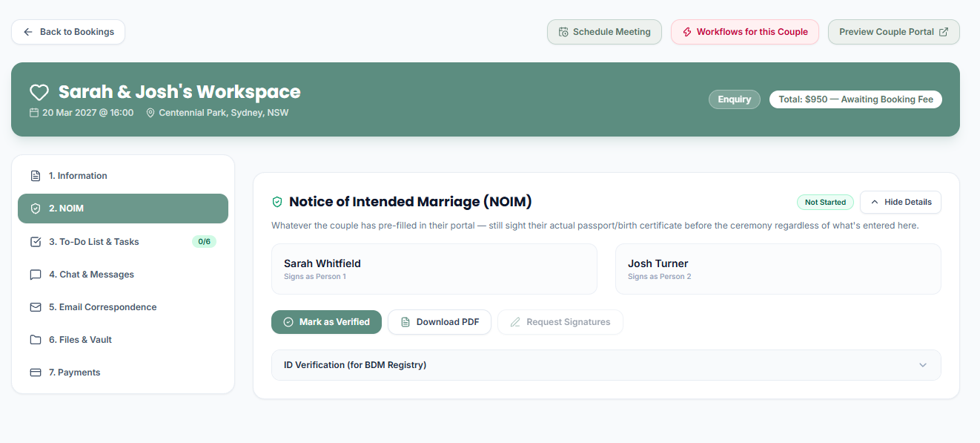Select the NOIM sidebar section
The width and height of the screenshot is (980, 443).
123,209
